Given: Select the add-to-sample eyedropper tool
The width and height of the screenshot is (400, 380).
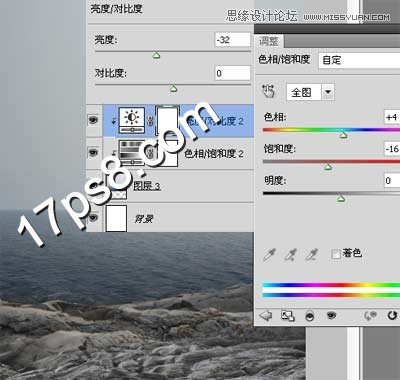Looking at the screenshot, I should [290, 255].
